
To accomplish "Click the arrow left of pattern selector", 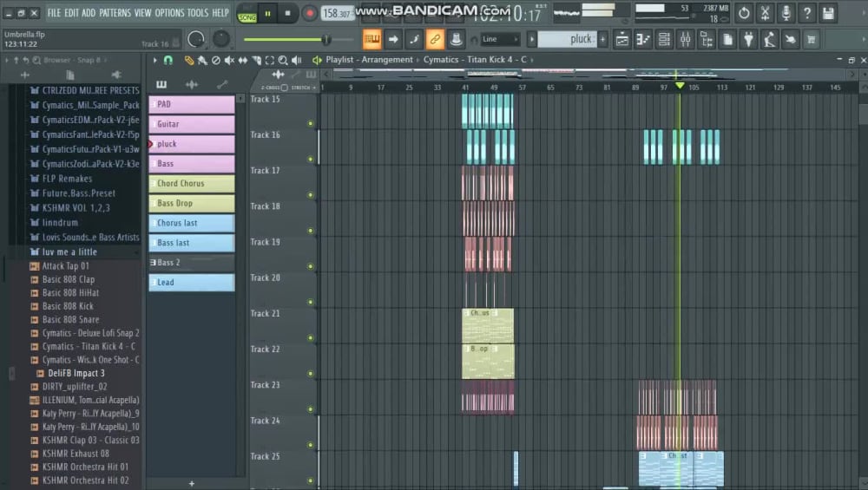I will click(x=532, y=39).
